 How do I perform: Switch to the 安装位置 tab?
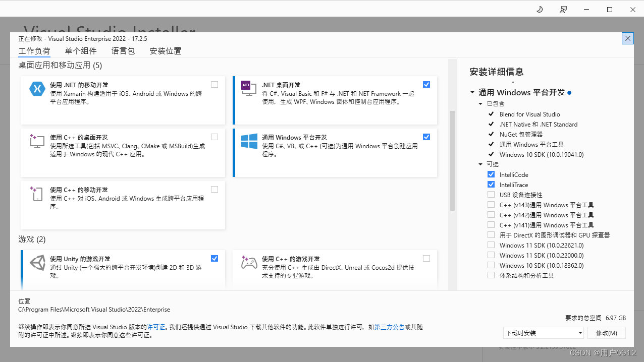tap(166, 51)
